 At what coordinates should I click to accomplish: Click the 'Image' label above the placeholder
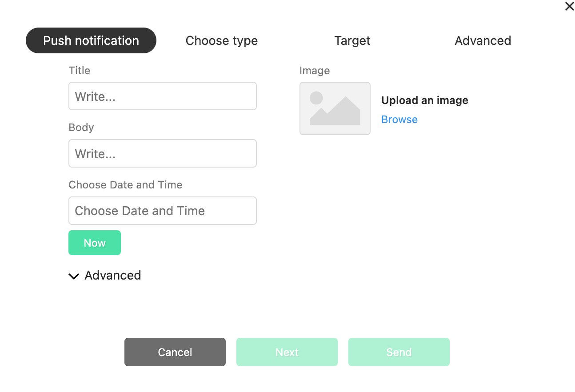pyautogui.click(x=315, y=71)
